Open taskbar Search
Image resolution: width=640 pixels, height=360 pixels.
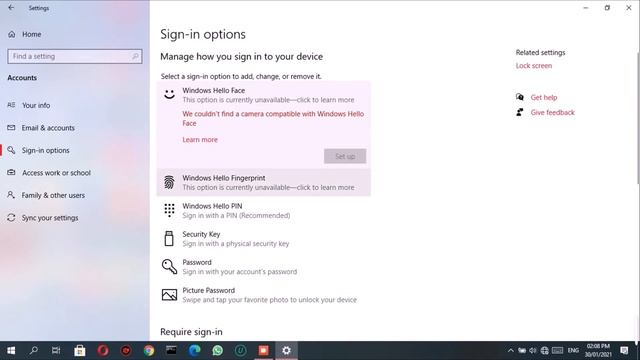[34, 350]
